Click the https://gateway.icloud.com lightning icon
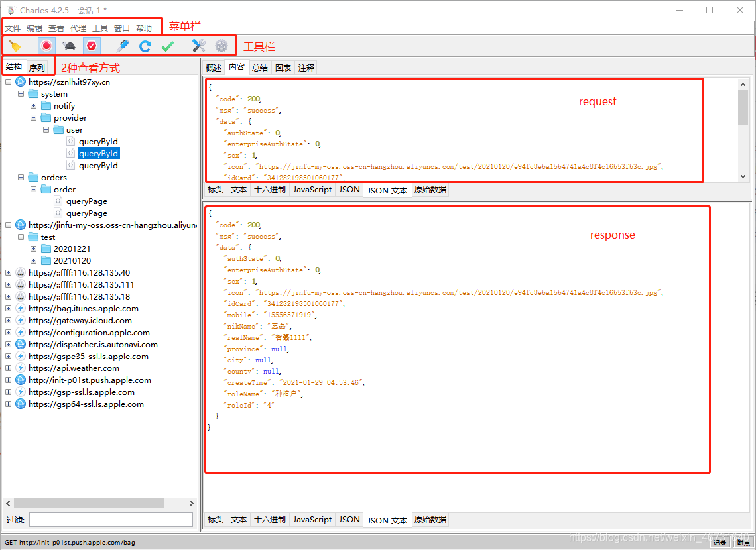This screenshot has height=550, width=756. click(21, 321)
